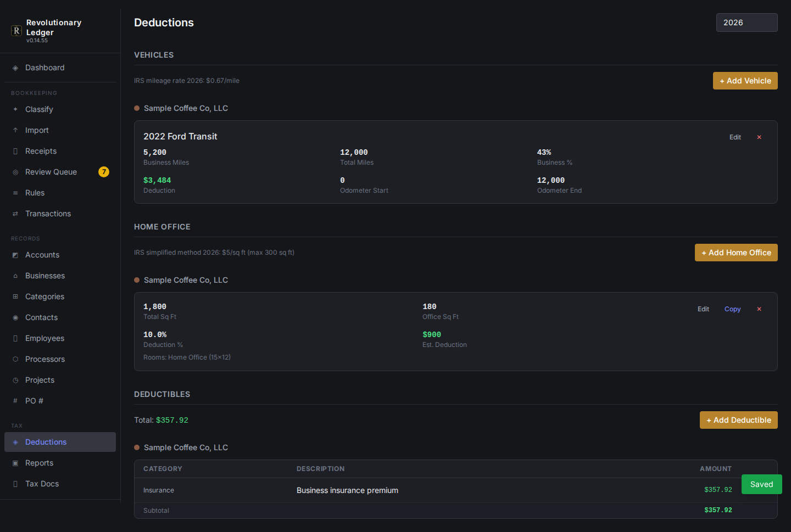Screen dimensions: 791x532
Task: Click the $900 estimated deduction value
Action: click(432, 334)
